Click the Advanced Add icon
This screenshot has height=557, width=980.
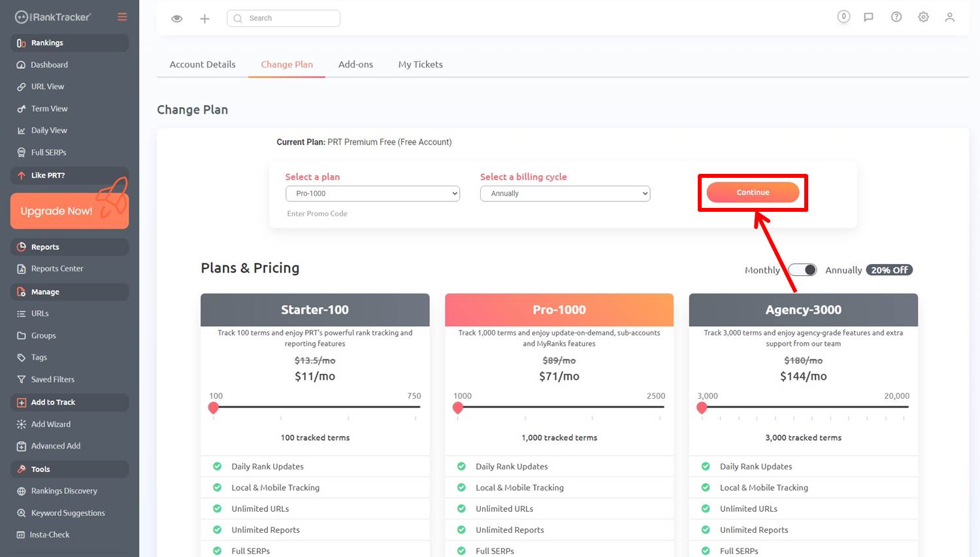tap(21, 446)
